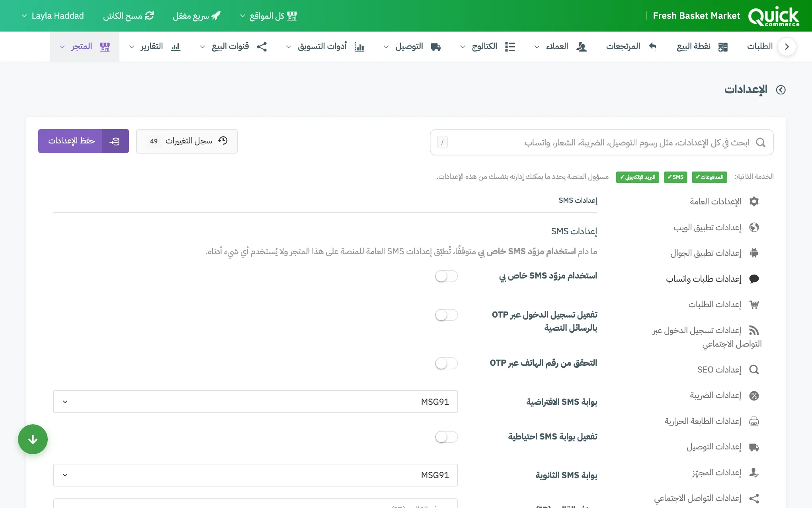Open إعدادات المجهّز person icon
This screenshot has width=812, height=508.
754,473
